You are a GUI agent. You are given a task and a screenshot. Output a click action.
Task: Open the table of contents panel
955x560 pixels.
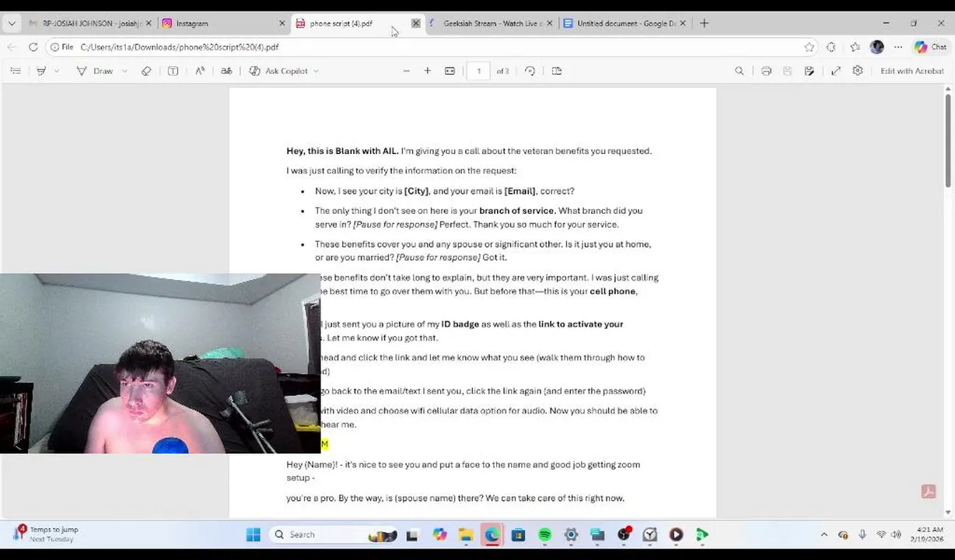[16, 71]
